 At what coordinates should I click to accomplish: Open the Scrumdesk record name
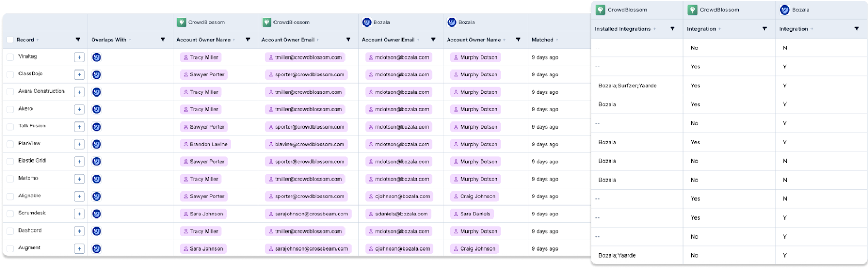pyautogui.click(x=32, y=213)
